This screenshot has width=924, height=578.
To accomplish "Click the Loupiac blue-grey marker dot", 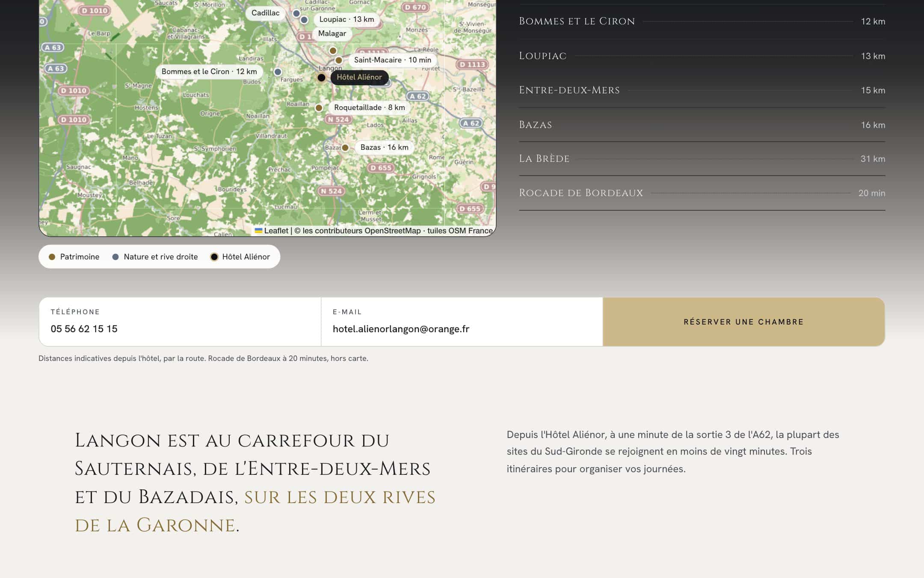I will (x=304, y=20).
